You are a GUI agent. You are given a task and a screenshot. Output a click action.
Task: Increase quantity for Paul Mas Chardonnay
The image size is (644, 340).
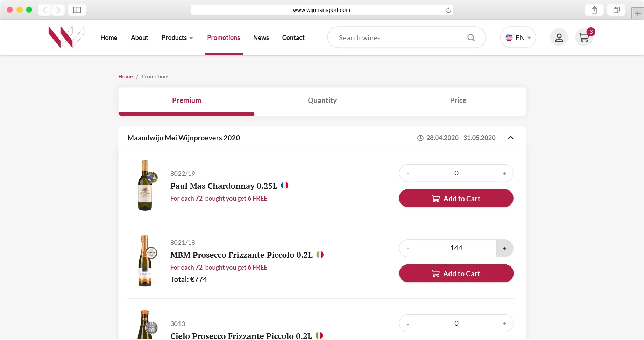point(504,173)
